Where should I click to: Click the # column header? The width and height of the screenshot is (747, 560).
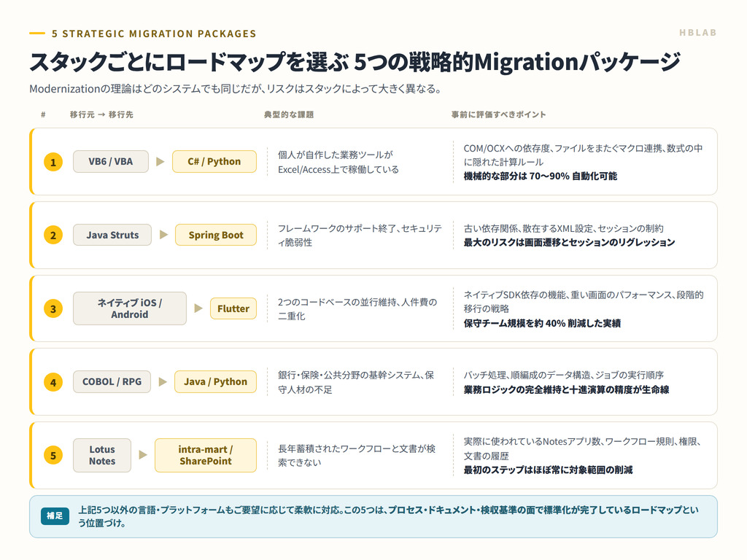[x=43, y=114]
